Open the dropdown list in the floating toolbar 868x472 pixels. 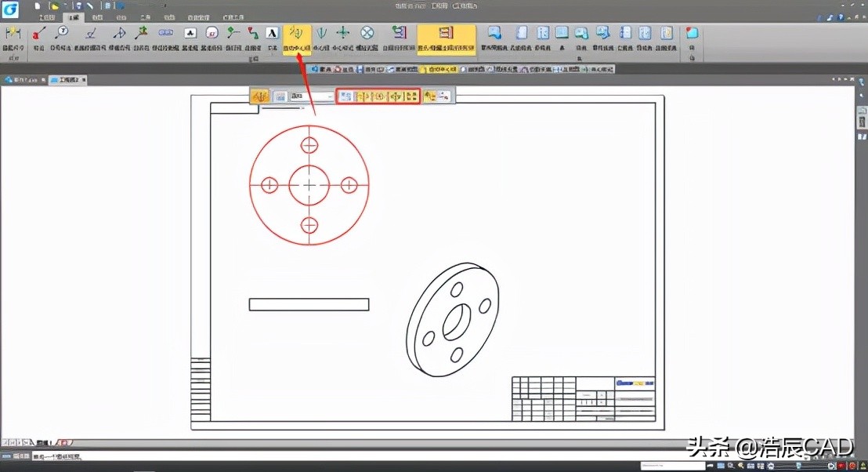312,96
